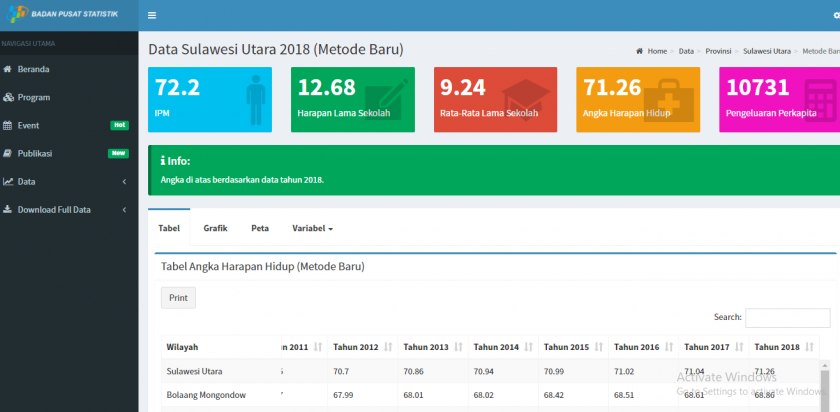Viewport: 840px width, 412px height.
Task: Expand Download Full Data submenu chevron
Action: coord(124,209)
